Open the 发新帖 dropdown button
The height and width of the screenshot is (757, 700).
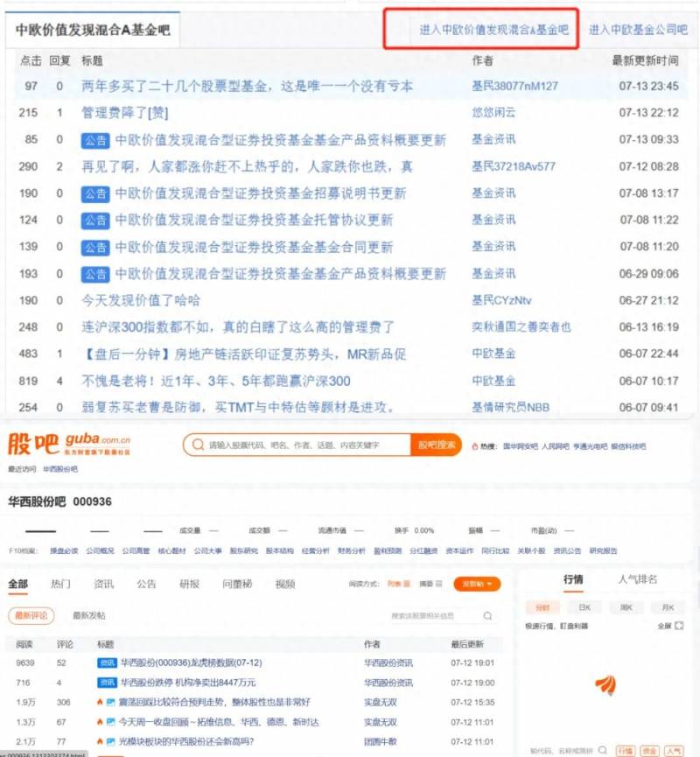[x=477, y=584]
